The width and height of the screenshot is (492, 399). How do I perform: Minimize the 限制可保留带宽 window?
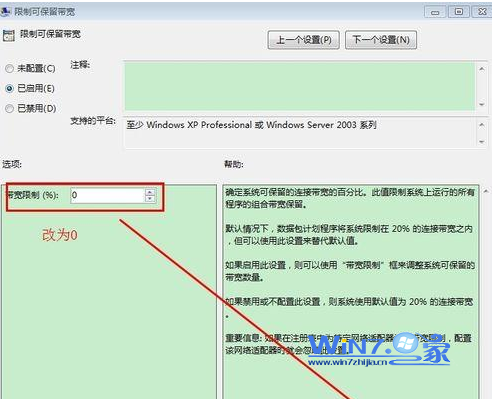tap(435, 12)
